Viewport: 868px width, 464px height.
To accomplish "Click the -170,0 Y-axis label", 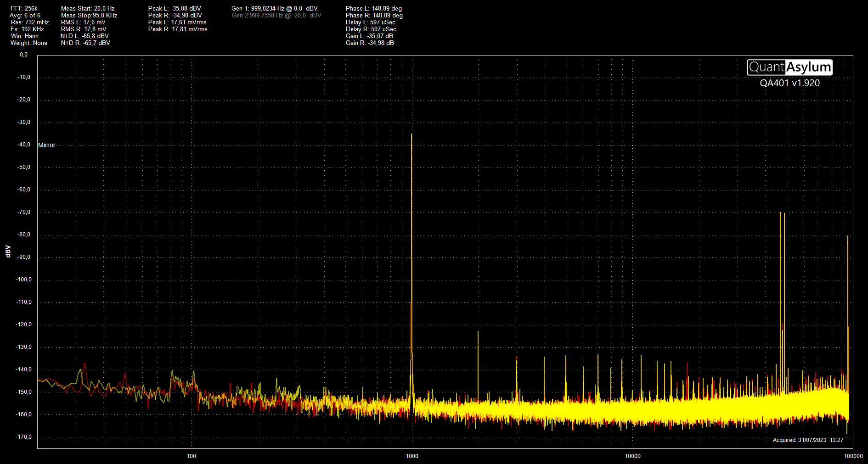I will (x=23, y=437).
